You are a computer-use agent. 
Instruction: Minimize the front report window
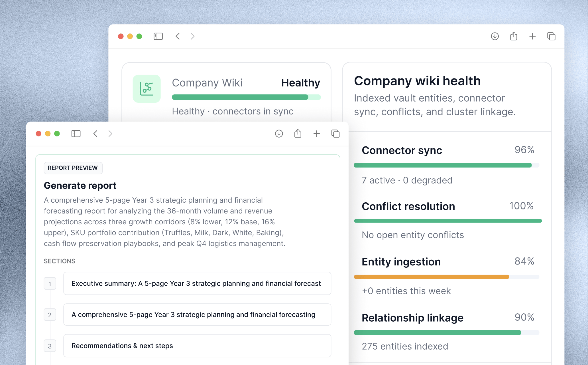point(48,134)
